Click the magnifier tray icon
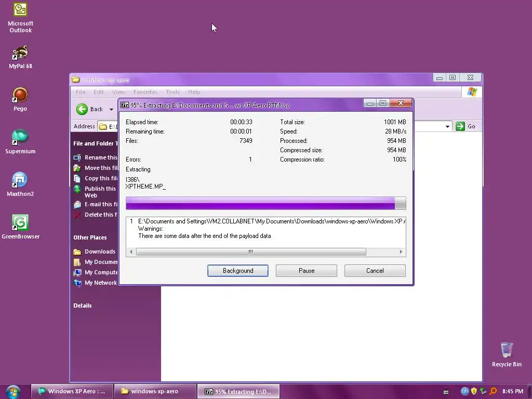This screenshot has width=532, height=399. coord(493,391)
